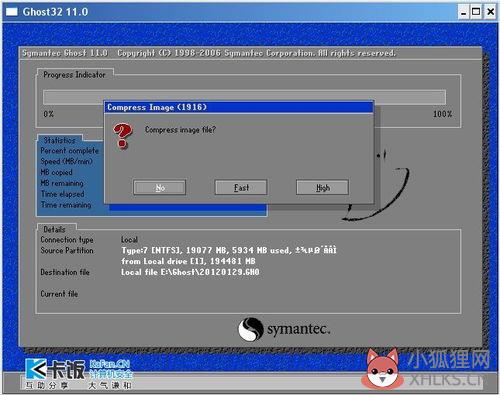Click the Symantec yin-yang logo
This screenshot has width=500, height=395.
[251, 329]
